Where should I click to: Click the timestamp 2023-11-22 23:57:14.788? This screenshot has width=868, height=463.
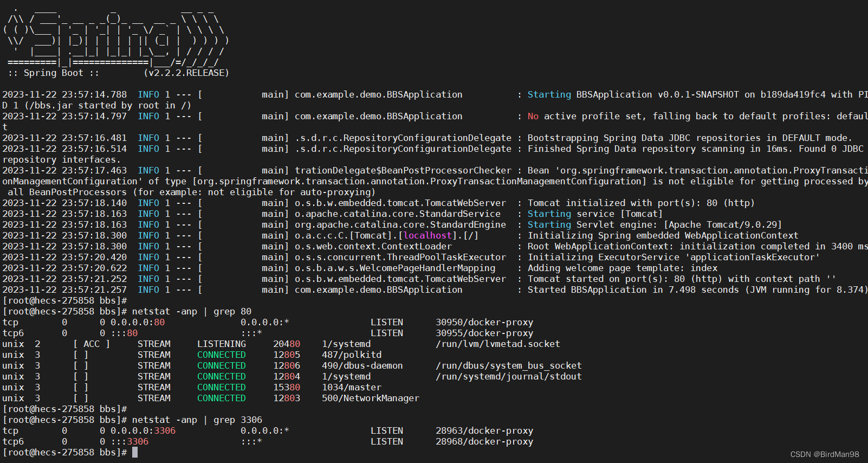pyautogui.click(x=64, y=94)
